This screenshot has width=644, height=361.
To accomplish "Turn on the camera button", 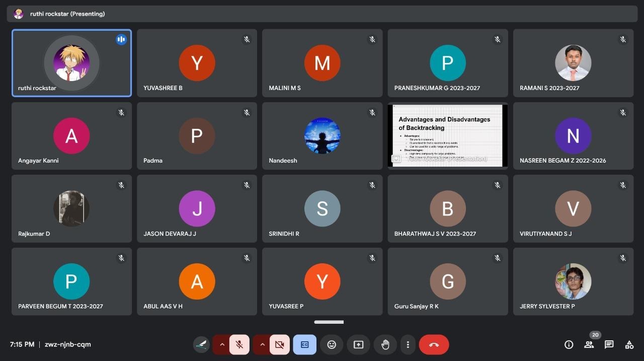I will pyautogui.click(x=280, y=344).
